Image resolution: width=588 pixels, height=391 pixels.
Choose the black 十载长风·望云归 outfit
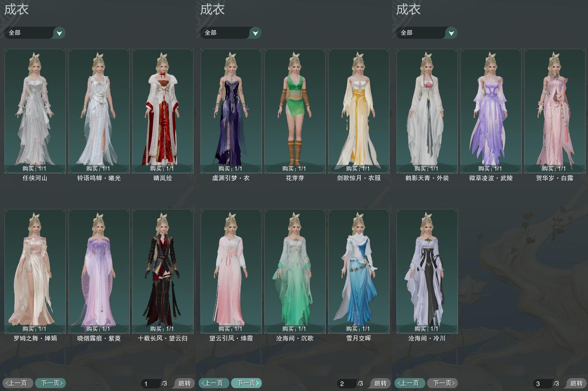pos(163,271)
